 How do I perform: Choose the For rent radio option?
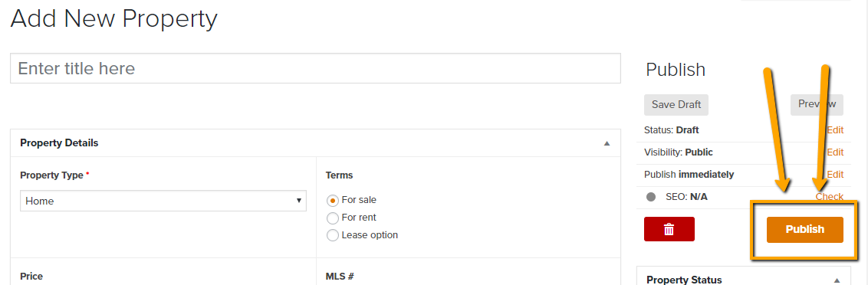[x=333, y=218]
